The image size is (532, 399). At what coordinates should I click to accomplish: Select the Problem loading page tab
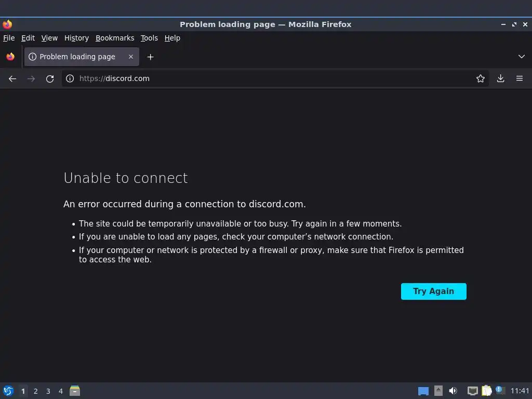click(x=82, y=57)
